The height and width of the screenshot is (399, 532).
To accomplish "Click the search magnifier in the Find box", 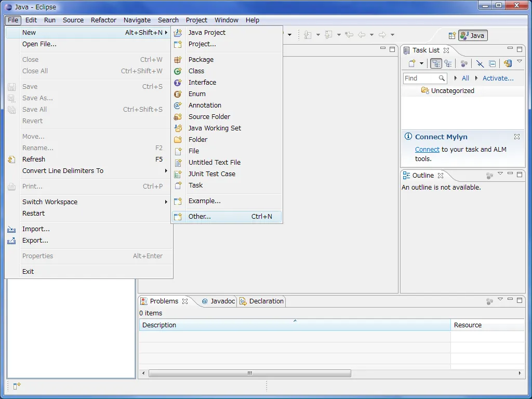I will click(442, 78).
